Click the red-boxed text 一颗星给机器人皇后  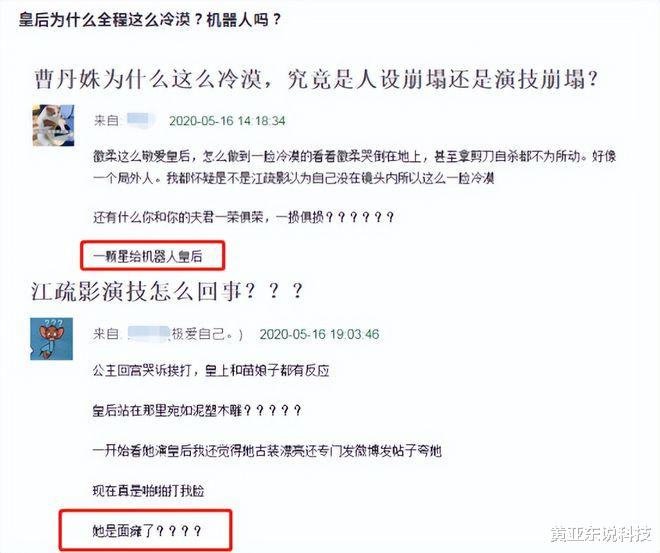pyautogui.click(x=148, y=256)
